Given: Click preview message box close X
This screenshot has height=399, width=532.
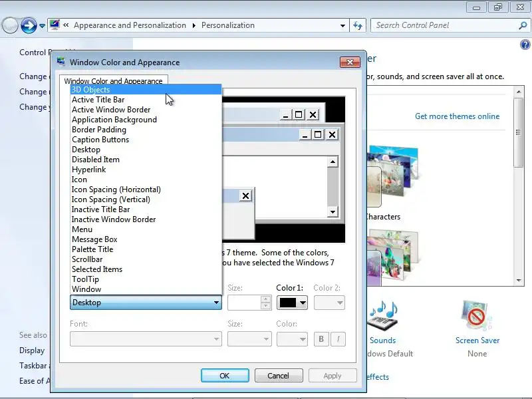Looking at the screenshot, I should (245, 196).
